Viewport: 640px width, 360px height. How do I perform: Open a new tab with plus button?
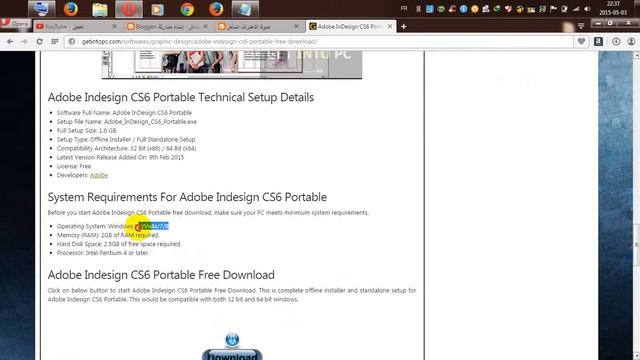[x=404, y=27]
